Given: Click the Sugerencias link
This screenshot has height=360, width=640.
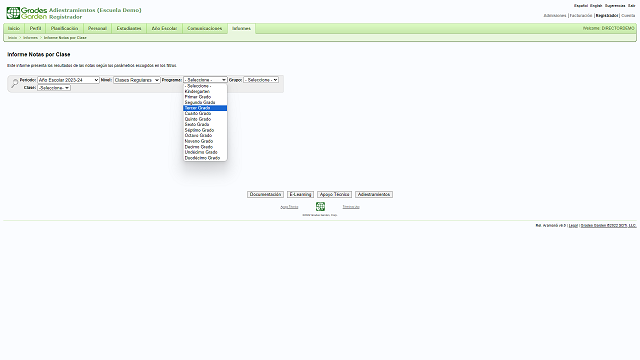Looking at the screenshot, I should 615,6.
